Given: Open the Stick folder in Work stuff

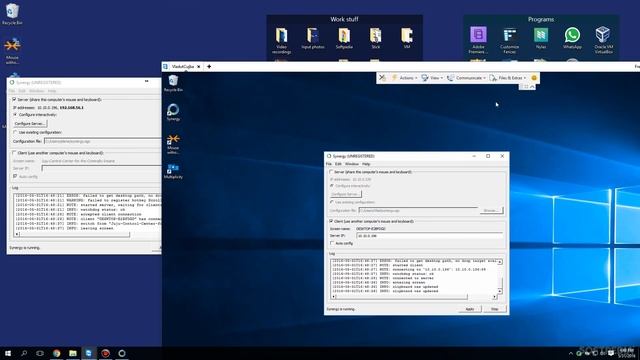Looking at the screenshot, I should [x=376, y=38].
